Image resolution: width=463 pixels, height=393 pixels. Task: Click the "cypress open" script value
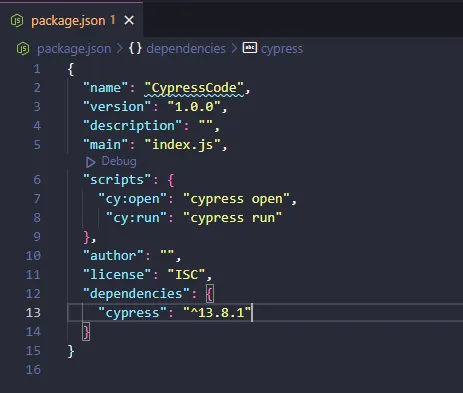pyautogui.click(x=236, y=199)
